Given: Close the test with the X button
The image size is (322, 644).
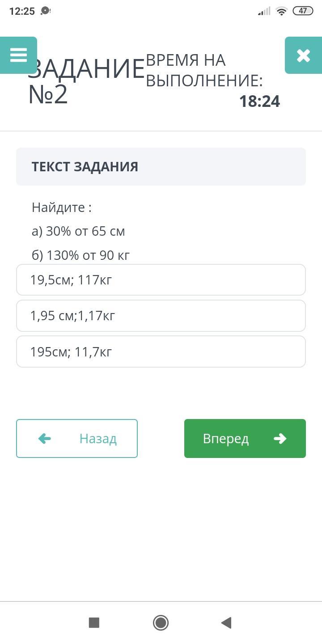Looking at the screenshot, I should [x=303, y=55].
